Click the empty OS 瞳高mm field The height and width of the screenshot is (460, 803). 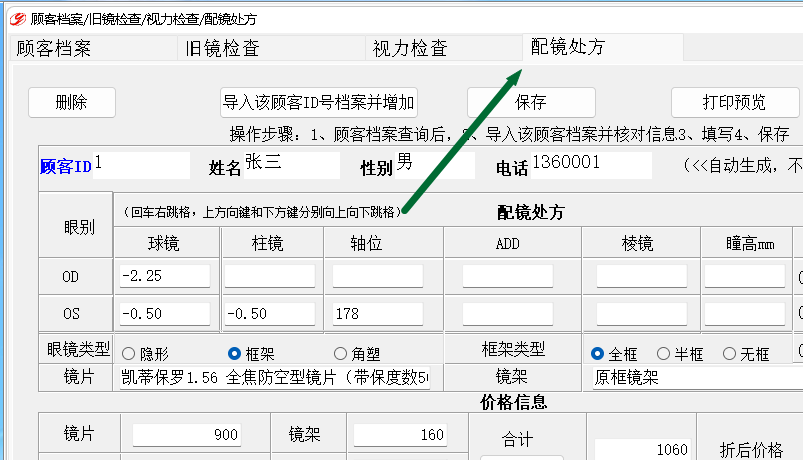tap(745, 313)
